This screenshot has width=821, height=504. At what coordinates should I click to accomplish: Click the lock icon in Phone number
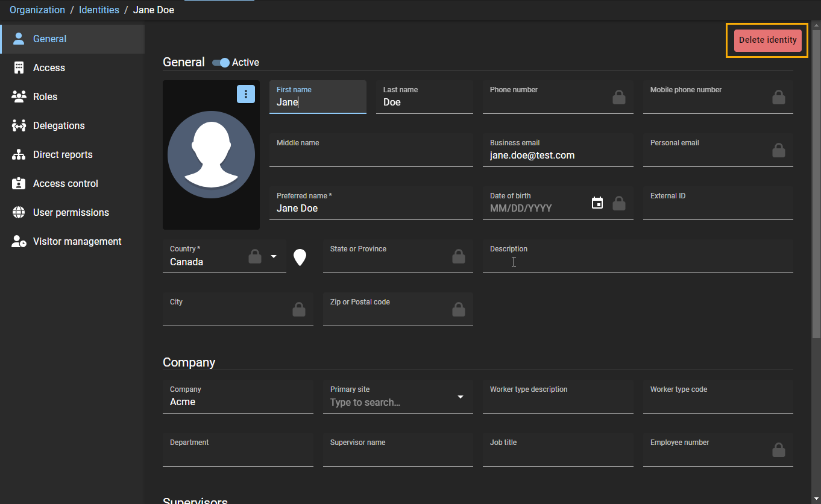tap(619, 97)
